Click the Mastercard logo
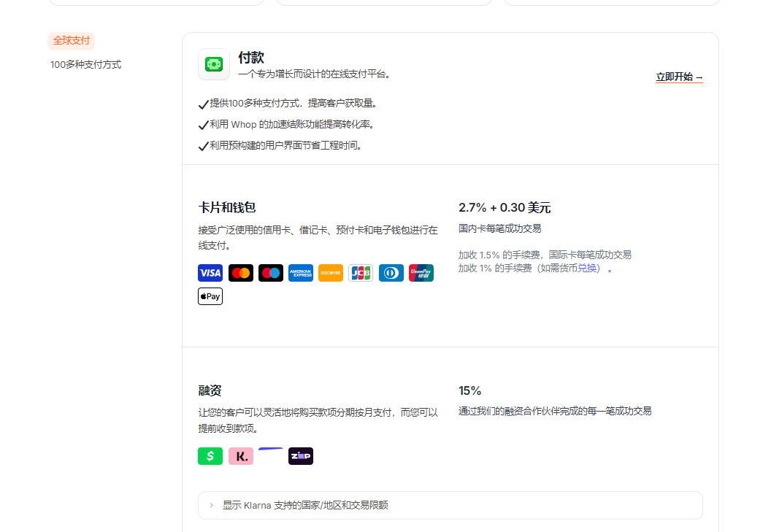Screen dimensions: 763x532 [x=241, y=273]
